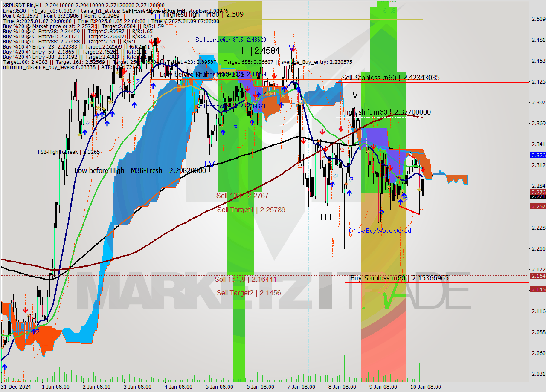546x392 pixels.
Task: Select the Buy-Stoploss m60 | 2.15366965 label
Action: pos(399,278)
